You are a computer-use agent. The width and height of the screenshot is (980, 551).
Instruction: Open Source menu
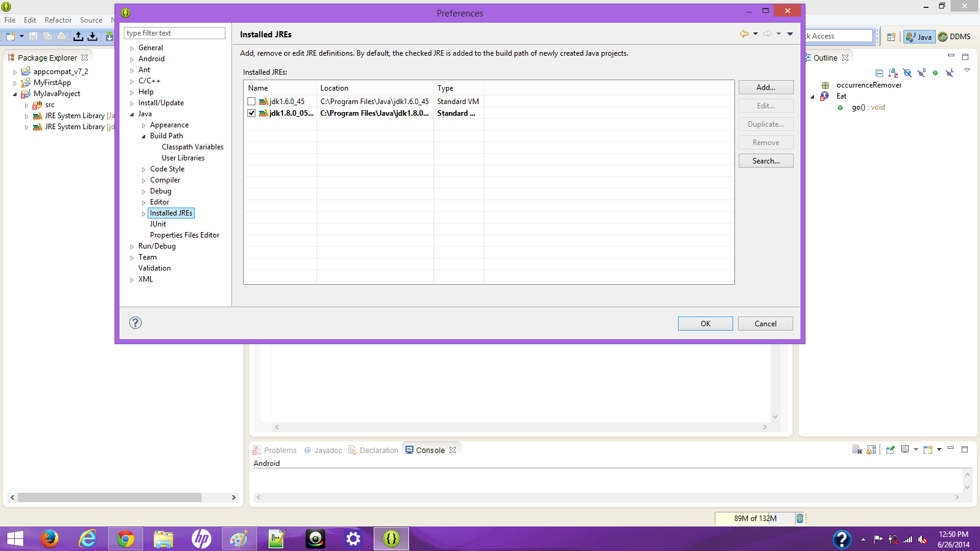pos(91,20)
